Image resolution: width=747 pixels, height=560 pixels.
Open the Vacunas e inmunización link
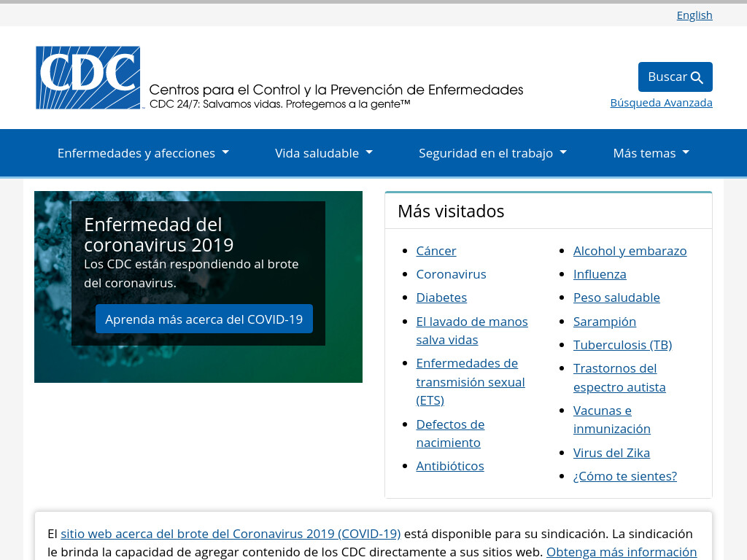[612, 419]
